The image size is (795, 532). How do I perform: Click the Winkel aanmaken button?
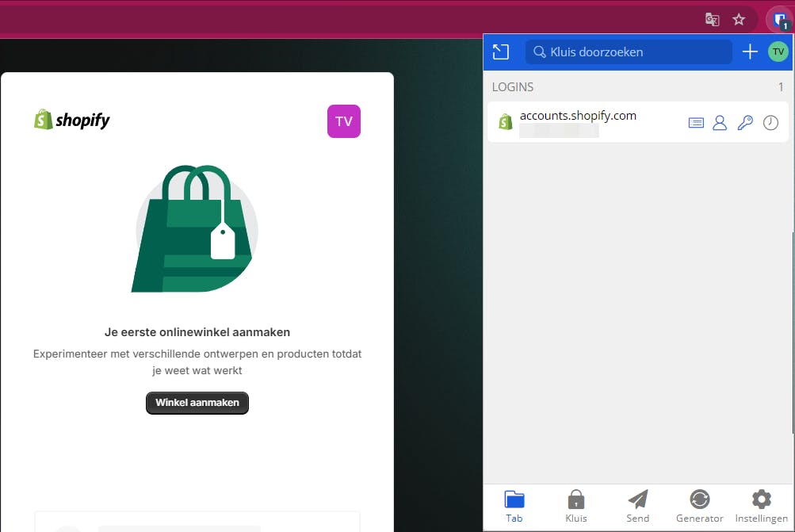click(197, 403)
